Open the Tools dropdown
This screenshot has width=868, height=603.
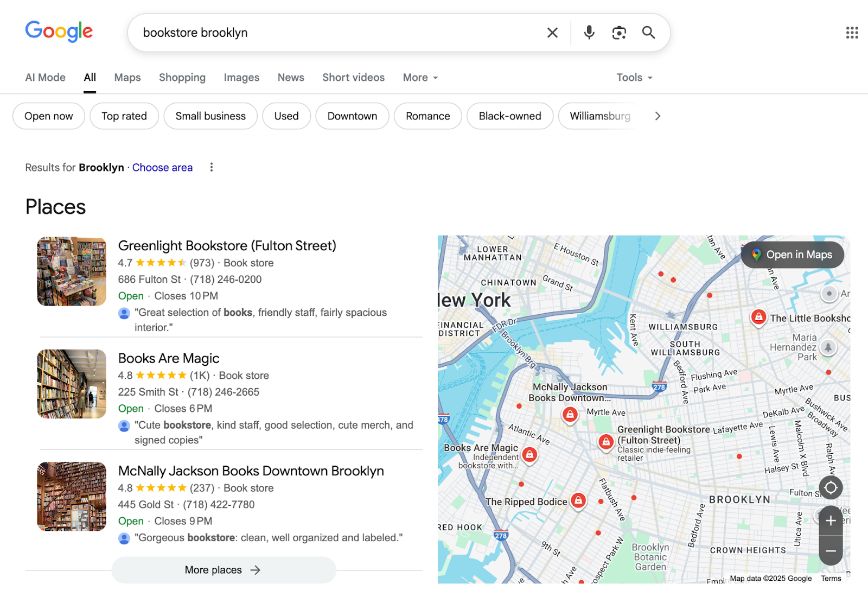(633, 78)
